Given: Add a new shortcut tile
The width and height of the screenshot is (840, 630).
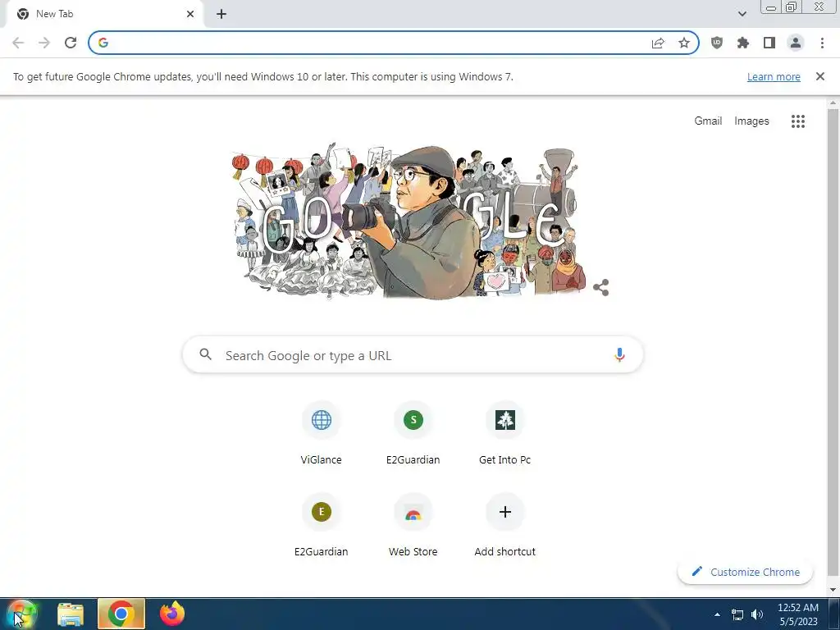Looking at the screenshot, I should click(504, 526).
